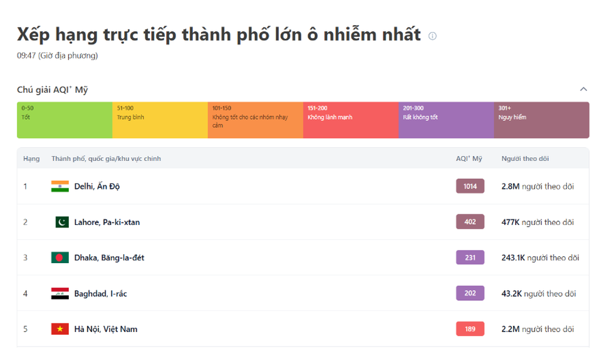Click the maroon 301+ Nguy hiểm swatch
The height and width of the screenshot is (364, 614).
coord(541,120)
